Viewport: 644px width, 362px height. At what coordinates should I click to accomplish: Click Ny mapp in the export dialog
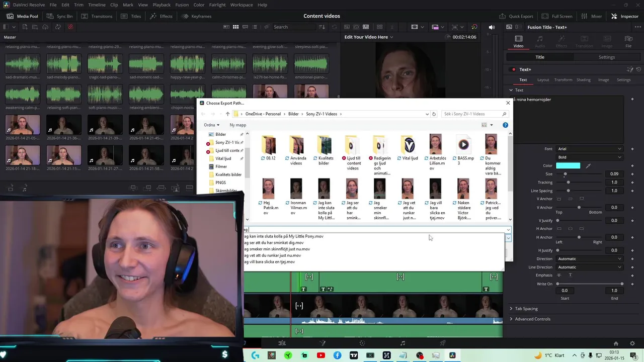pos(237,125)
